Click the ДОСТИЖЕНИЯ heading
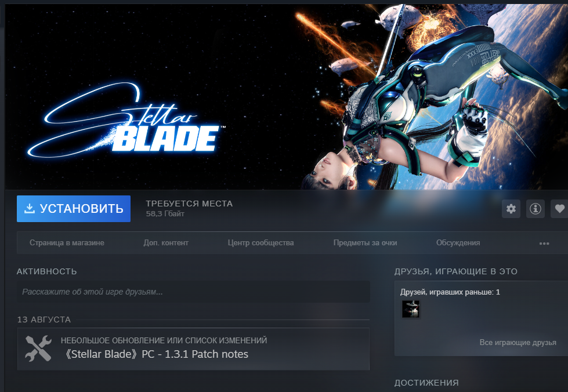The width and height of the screenshot is (568, 392). 426,383
